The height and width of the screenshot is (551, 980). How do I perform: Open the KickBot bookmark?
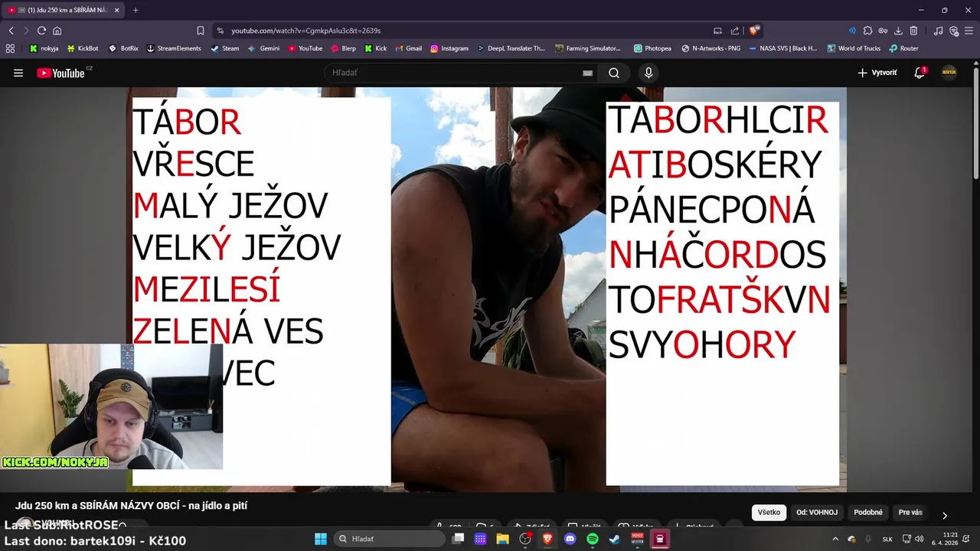(83, 48)
